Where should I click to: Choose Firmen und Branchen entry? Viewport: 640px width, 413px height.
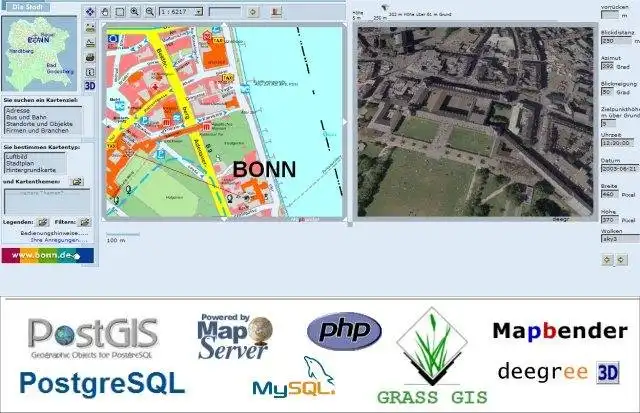[x=37, y=131]
